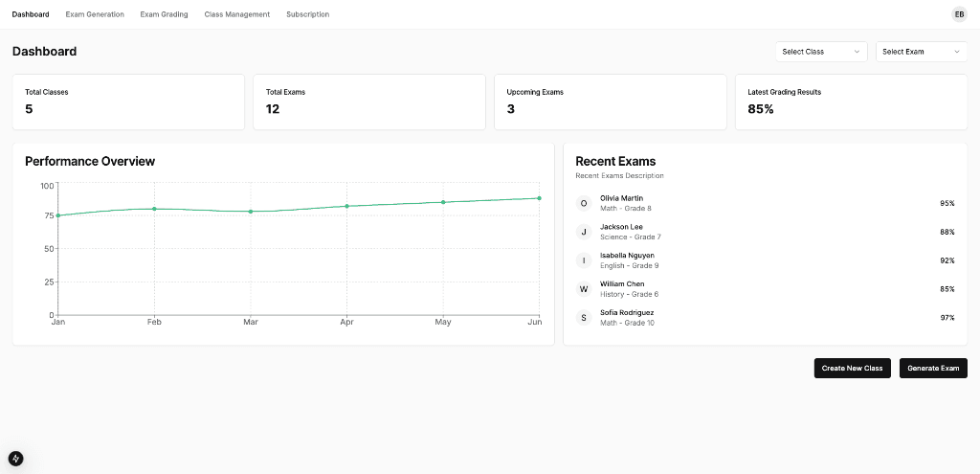This screenshot has width=980, height=474.
Task: Navigate to the Subscription tab
Action: (307, 14)
